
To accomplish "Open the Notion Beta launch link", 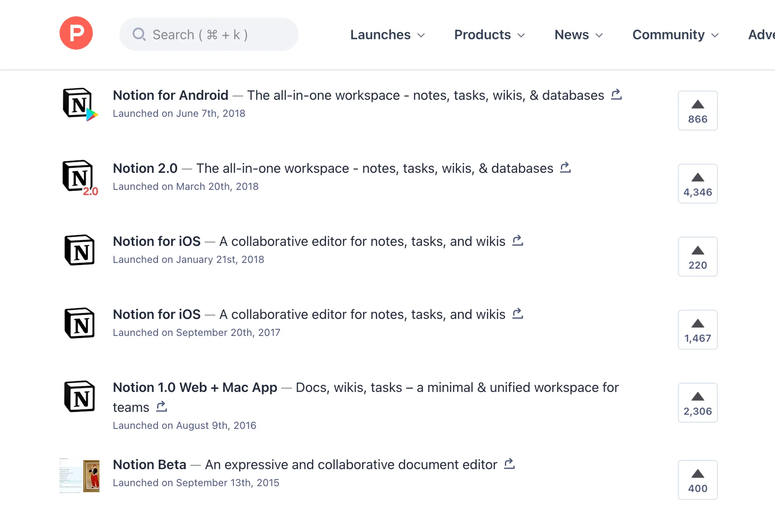I will [149, 464].
